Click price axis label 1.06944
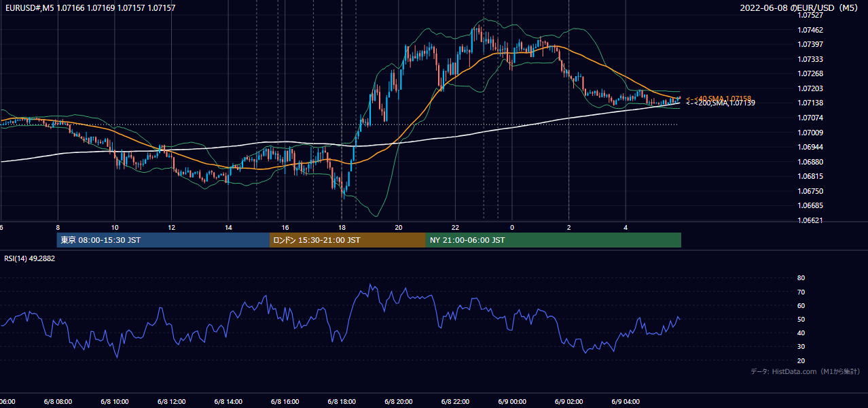868x408 pixels. pos(810,147)
